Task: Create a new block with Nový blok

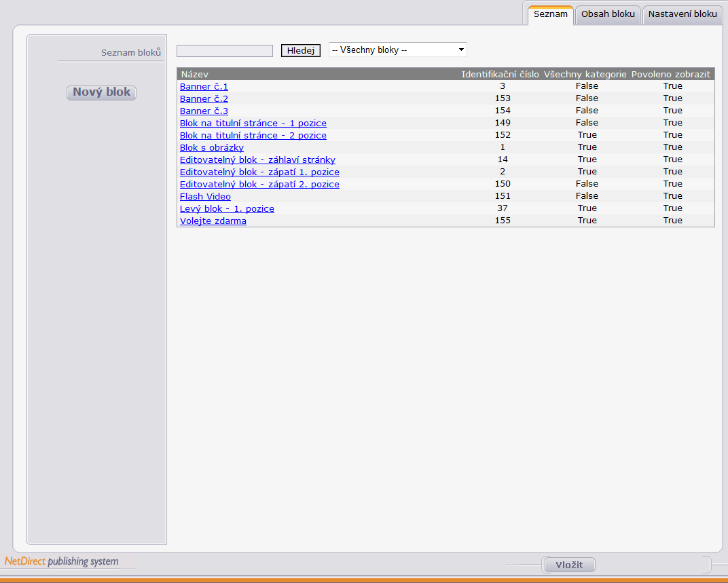Action: 101,92
